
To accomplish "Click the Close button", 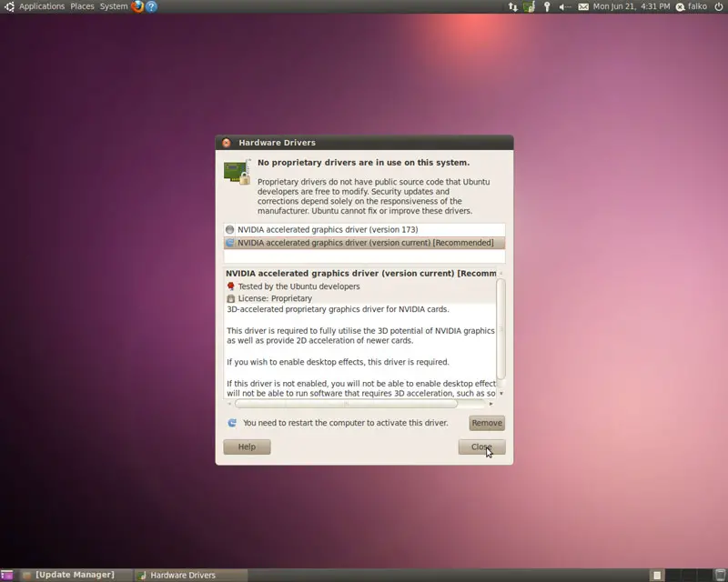I will (481, 447).
